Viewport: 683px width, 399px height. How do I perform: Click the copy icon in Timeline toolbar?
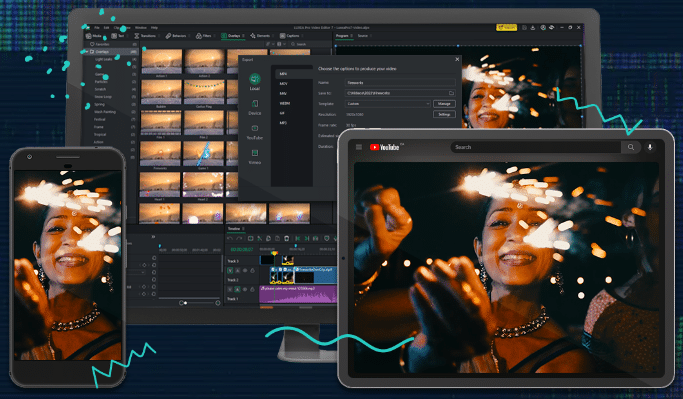tap(268, 238)
